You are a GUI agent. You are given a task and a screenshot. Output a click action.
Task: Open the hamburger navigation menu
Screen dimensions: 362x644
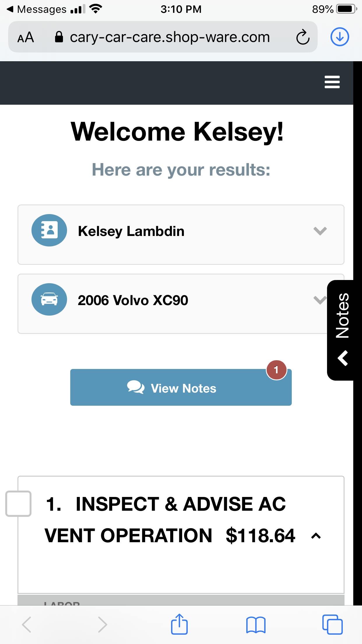[332, 82]
